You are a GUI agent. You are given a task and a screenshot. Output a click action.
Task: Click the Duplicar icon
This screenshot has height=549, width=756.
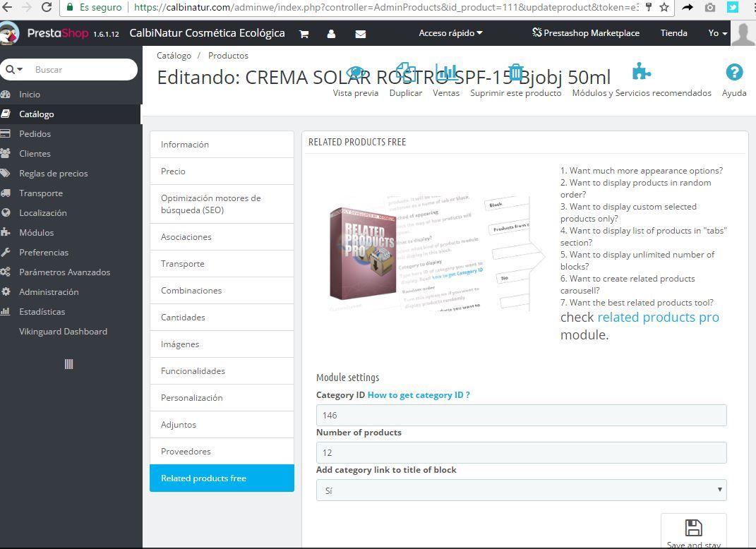tap(405, 72)
